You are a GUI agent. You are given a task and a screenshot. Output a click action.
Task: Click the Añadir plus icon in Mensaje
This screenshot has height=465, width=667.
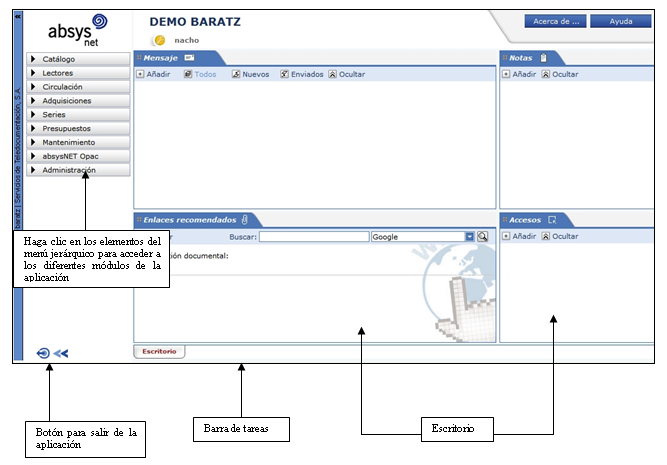[x=140, y=74]
